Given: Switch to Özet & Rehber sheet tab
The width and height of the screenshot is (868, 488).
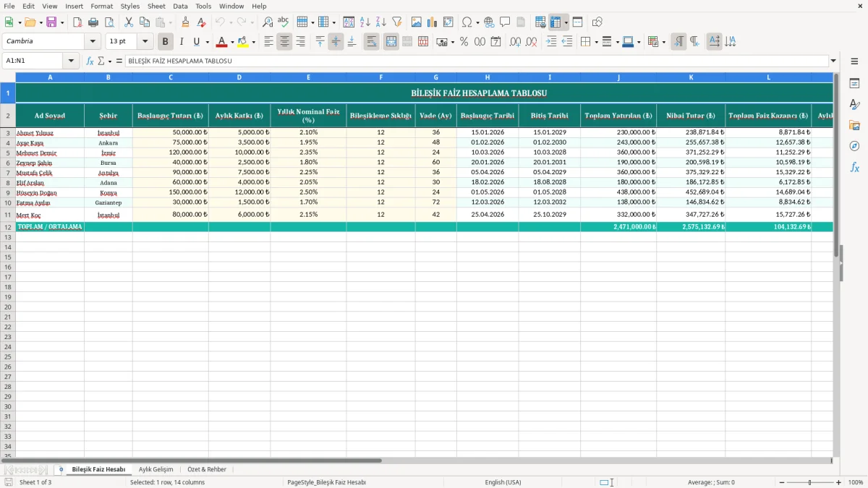Looking at the screenshot, I should tap(207, 469).
